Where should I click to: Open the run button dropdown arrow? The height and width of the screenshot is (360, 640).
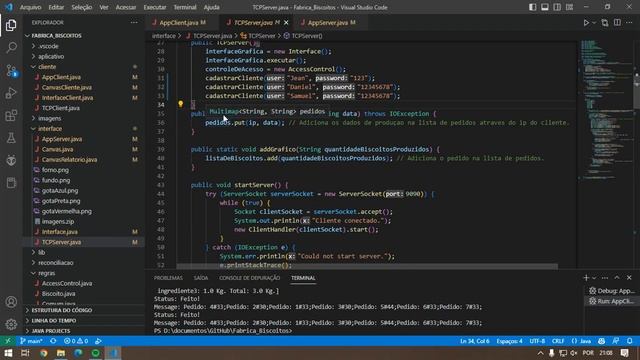click(594, 23)
